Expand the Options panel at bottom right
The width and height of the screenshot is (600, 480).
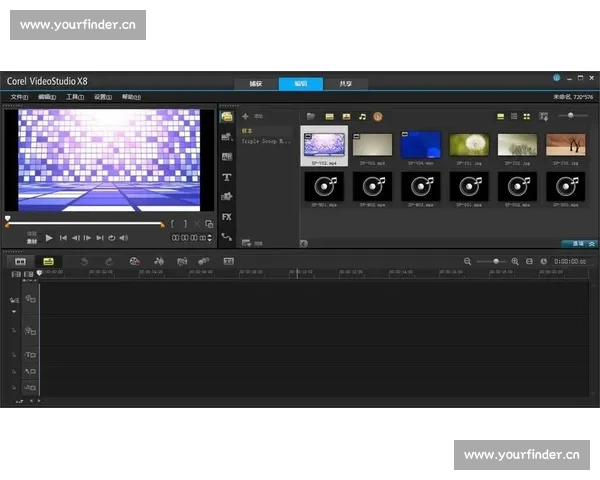click(578, 243)
